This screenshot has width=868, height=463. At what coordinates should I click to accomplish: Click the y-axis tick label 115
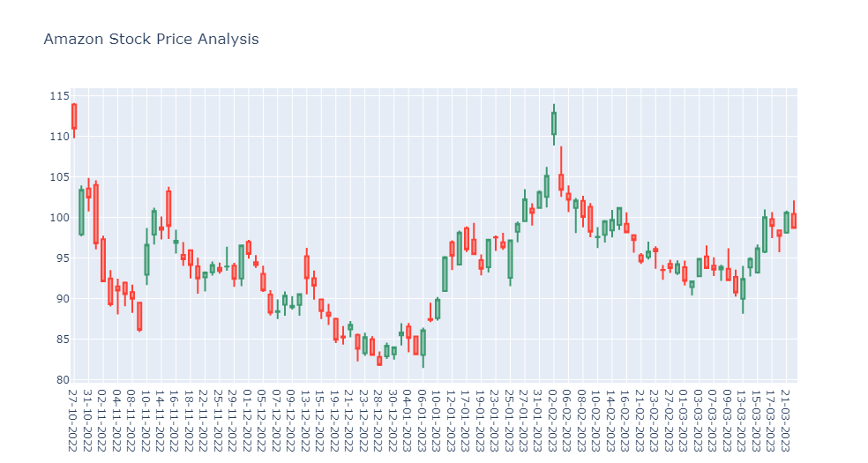[60, 96]
